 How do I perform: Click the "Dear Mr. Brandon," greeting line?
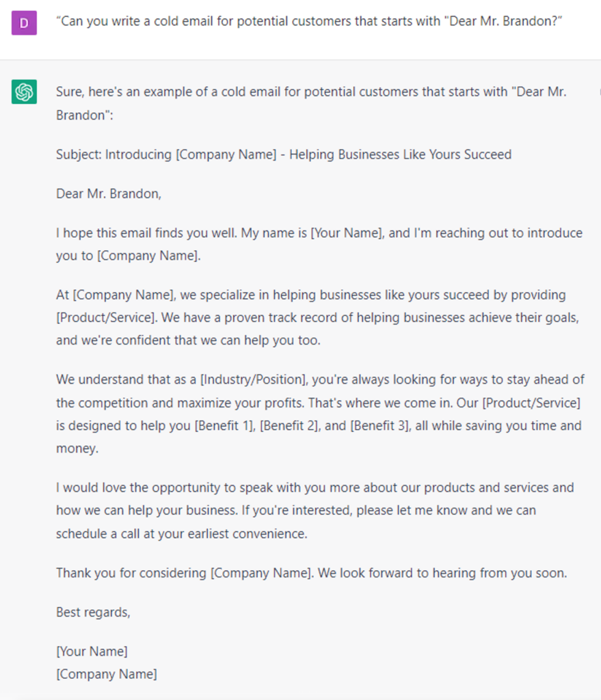109,193
